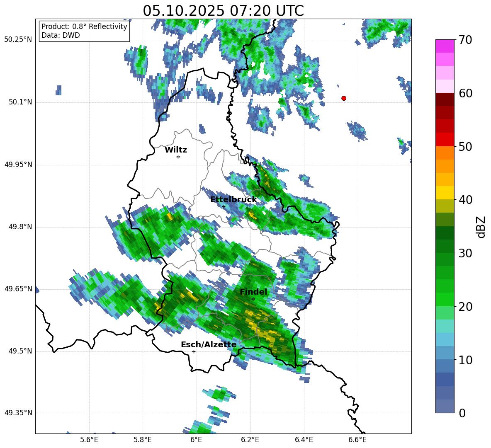Click the bright green colorbar band at 20
The width and height of the screenshot is (491, 448).
(x=445, y=300)
